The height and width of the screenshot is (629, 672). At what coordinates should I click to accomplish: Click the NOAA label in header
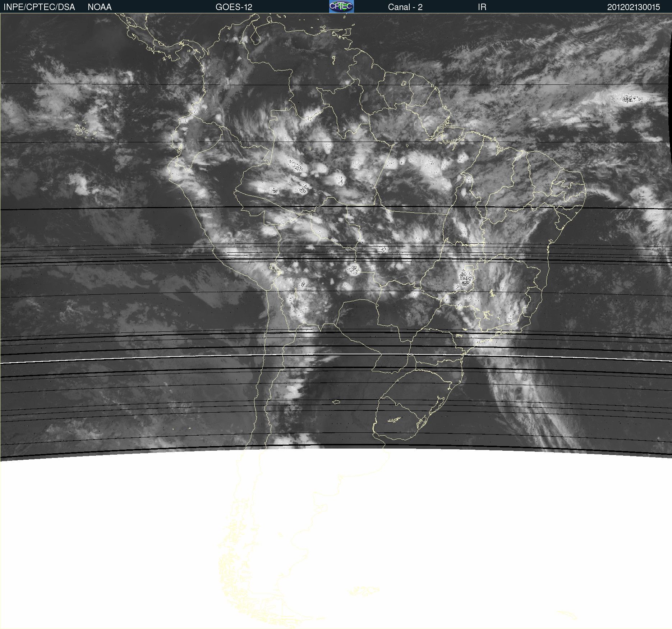click(100, 7)
